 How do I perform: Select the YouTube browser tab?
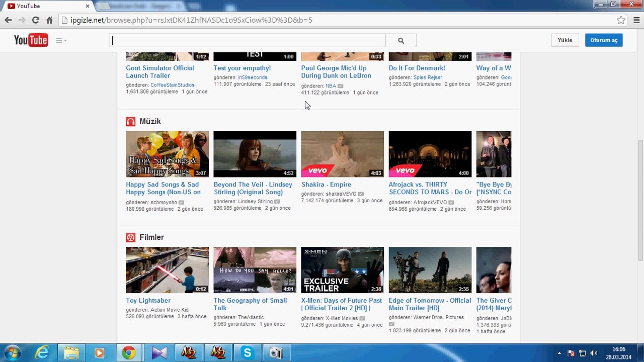(x=48, y=6)
